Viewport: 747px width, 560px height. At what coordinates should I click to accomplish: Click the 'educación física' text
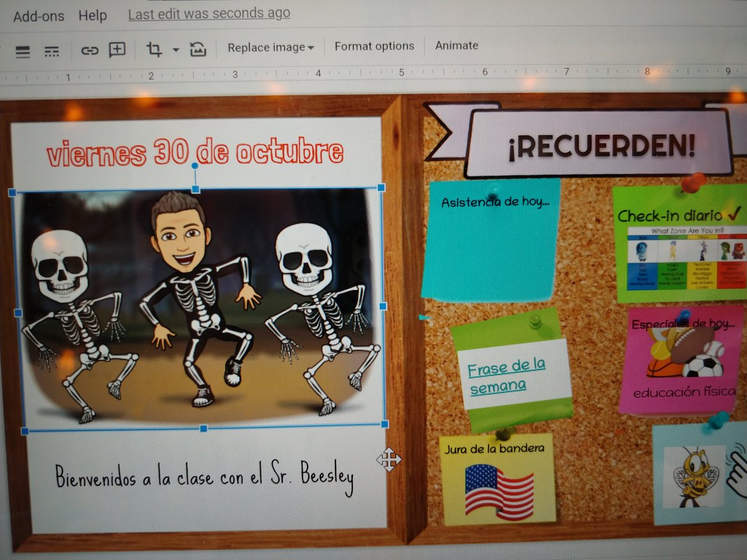684,392
